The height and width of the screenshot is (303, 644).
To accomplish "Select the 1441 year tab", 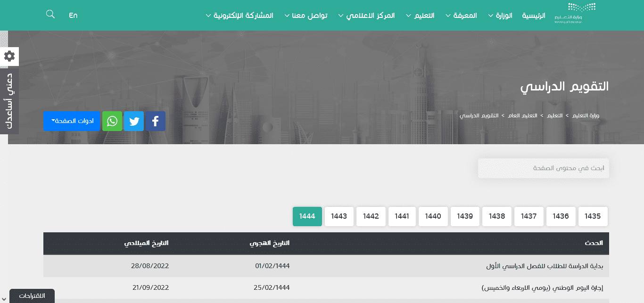I will pyautogui.click(x=402, y=216).
